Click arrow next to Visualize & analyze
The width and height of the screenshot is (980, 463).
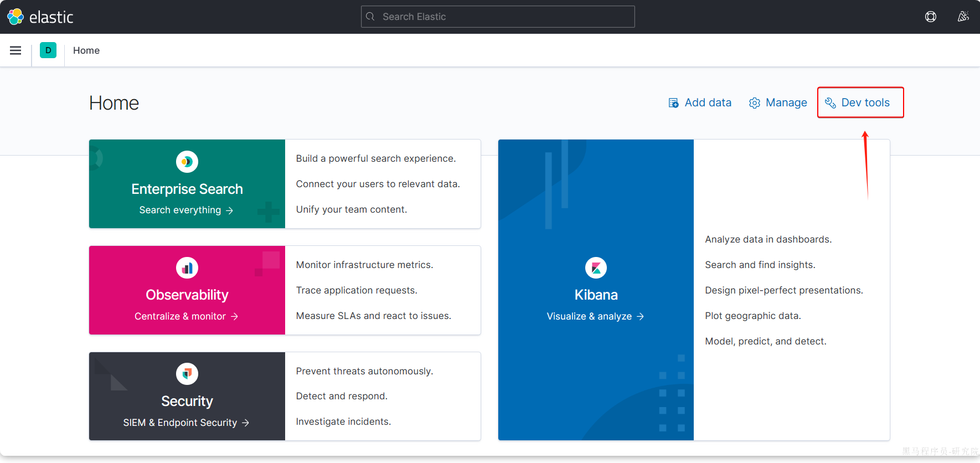(640, 316)
